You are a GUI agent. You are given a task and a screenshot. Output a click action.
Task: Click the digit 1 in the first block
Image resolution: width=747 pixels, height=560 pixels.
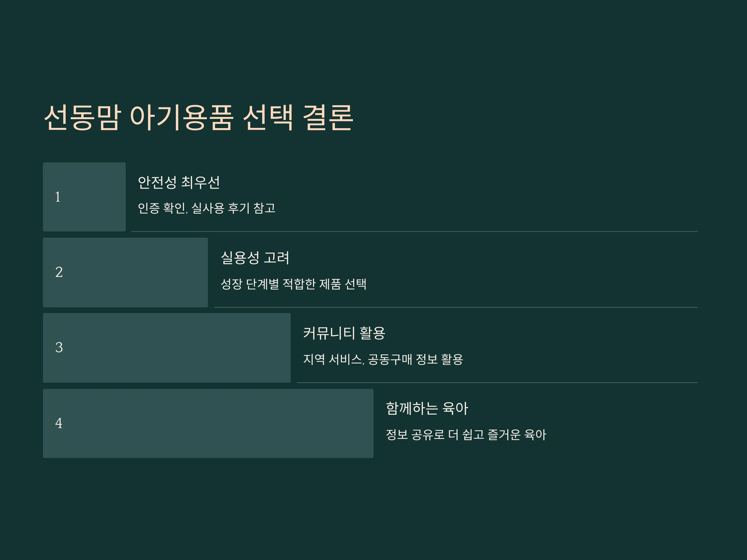coord(58,197)
